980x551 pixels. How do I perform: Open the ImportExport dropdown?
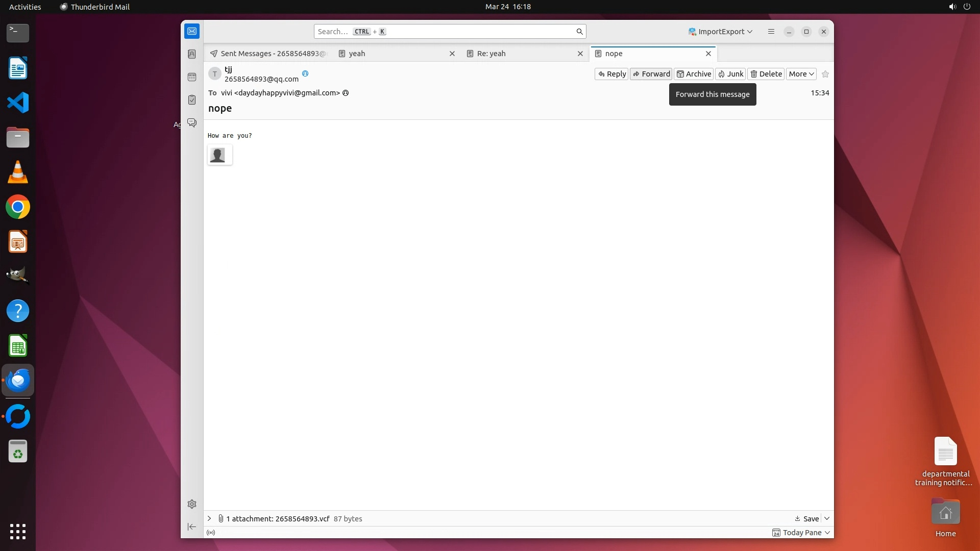point(720,32)
